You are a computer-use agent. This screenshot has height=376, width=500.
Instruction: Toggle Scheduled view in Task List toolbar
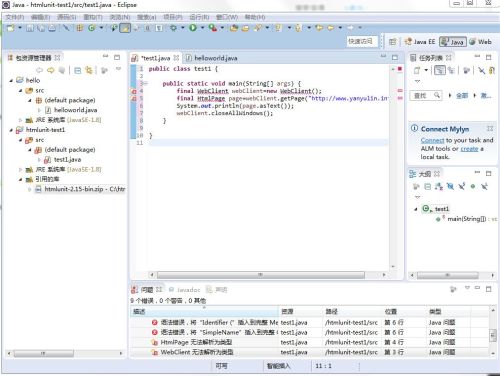pyautogui.click(x=451, y=70)
